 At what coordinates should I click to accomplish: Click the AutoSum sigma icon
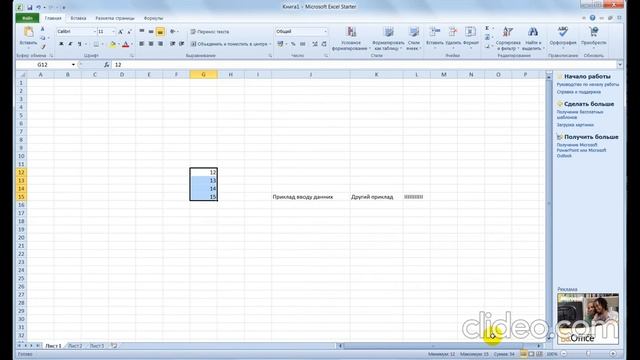pyautogui.click(x=487, y=28)
